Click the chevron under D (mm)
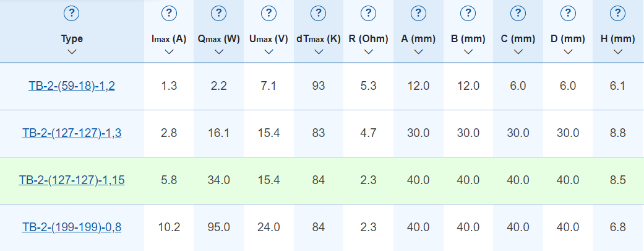Viewport: 644px width, 251px height. (x=568, y=52)
